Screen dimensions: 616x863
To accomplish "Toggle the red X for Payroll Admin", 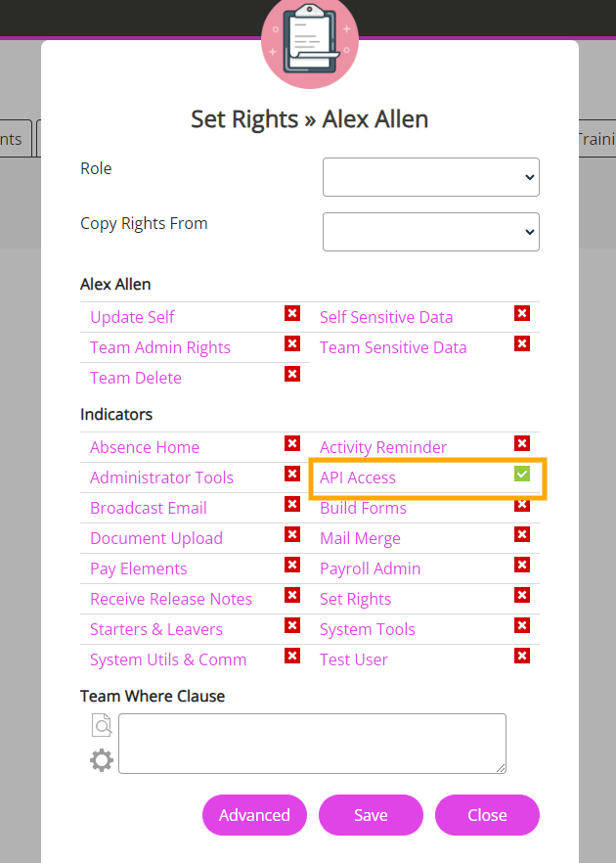I will (522, 565).
